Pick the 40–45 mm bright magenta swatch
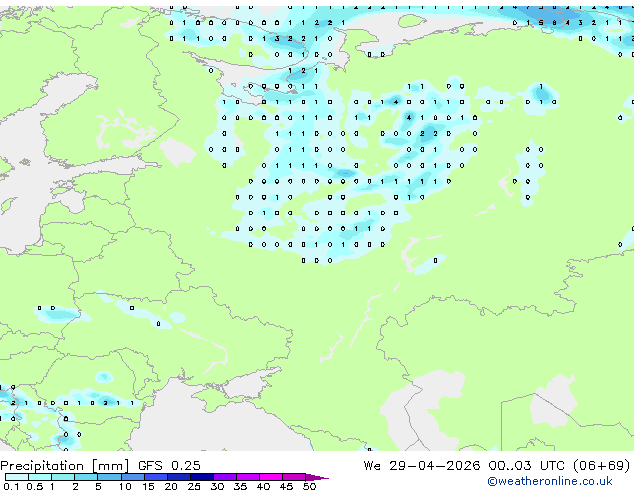The width and height of the screenshot is (634, 490). pos(271,477)
